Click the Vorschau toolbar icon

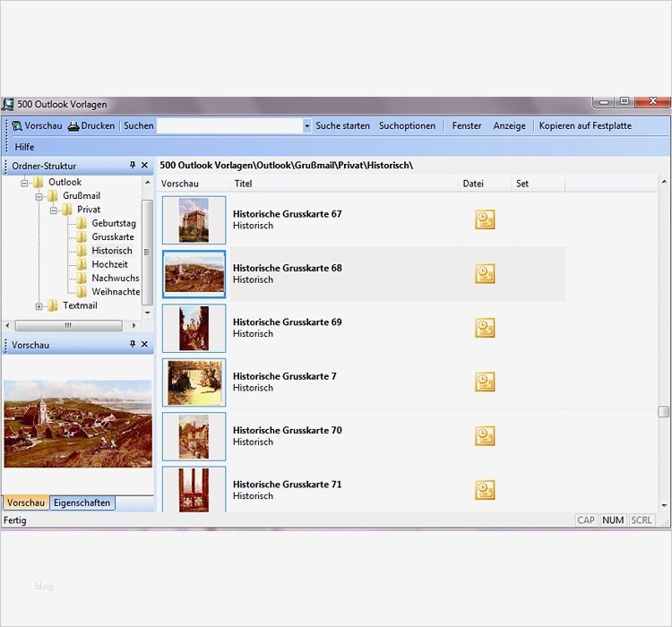17,126
